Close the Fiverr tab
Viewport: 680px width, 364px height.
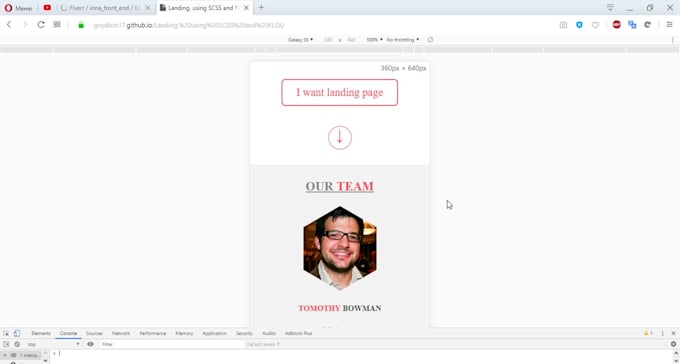(147, 8)
